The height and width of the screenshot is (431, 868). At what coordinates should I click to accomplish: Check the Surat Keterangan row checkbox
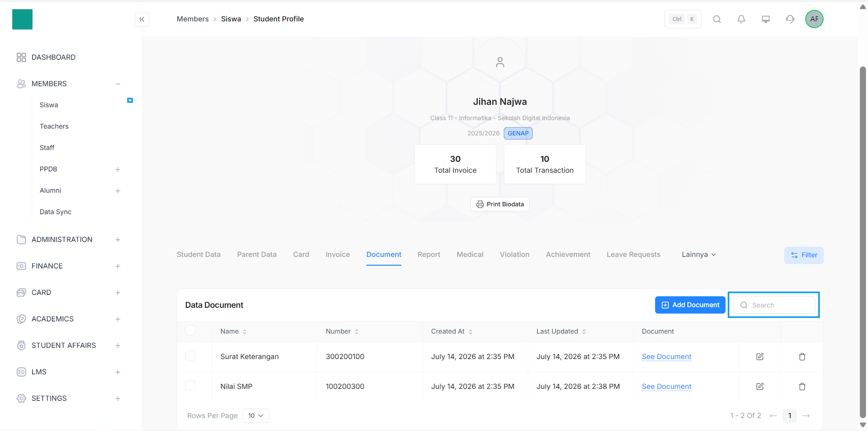[190, 356]
